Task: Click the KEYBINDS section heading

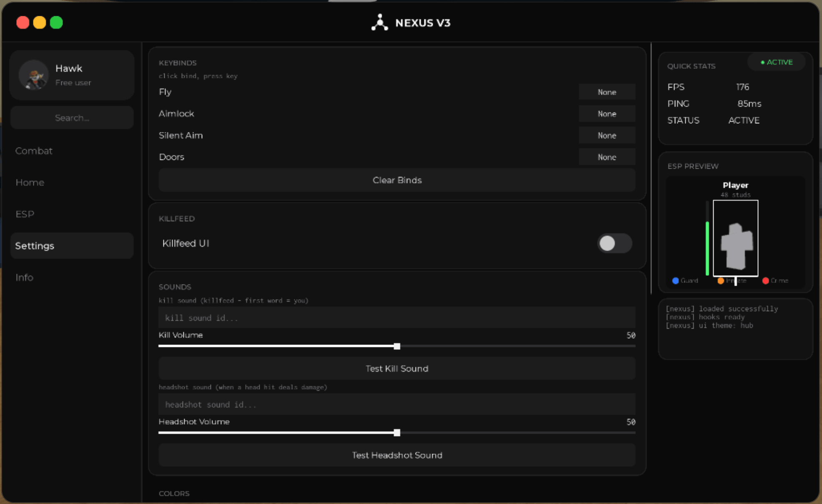Action: 178,63
